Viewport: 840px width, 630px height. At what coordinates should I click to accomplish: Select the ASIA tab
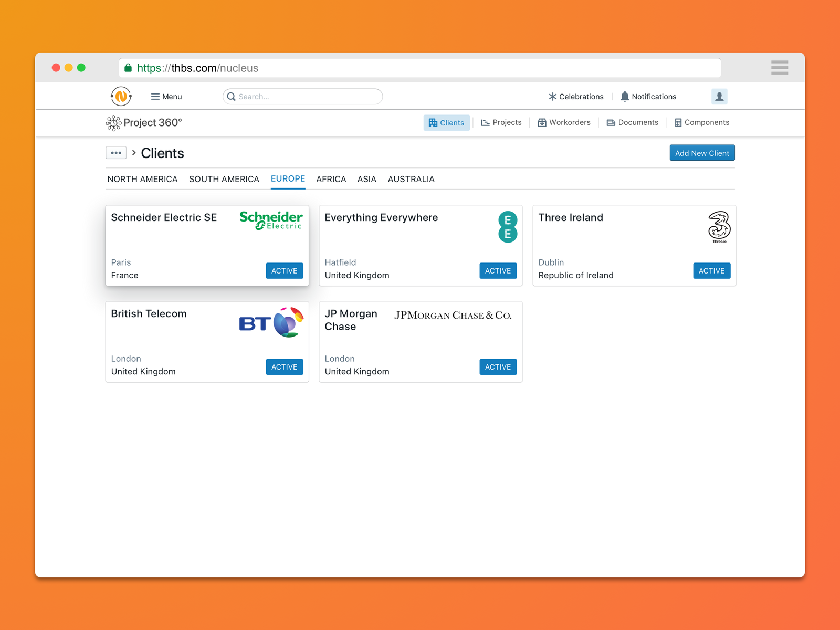point(367,179)
